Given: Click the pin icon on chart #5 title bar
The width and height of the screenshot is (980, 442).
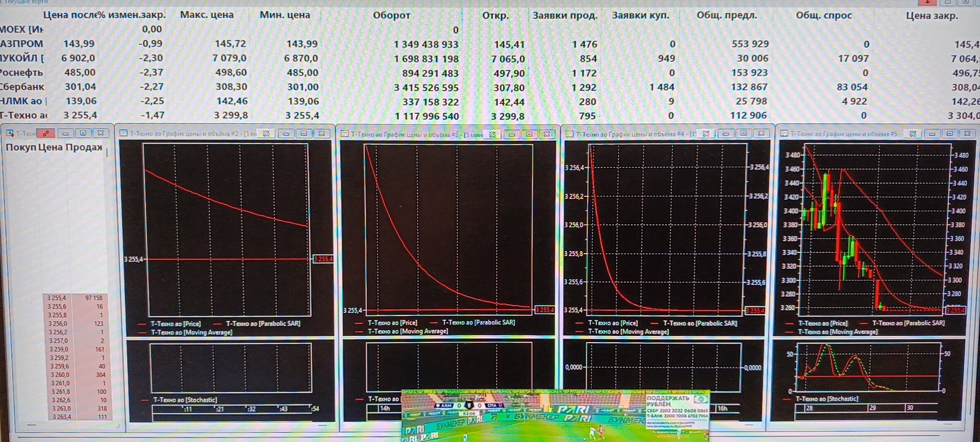Looking at the screenshot, I should point(913,134).
